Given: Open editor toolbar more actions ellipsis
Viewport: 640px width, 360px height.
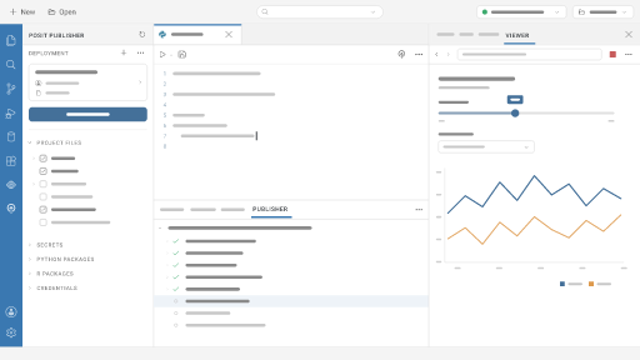Looking at the screenshot, I should (419, 54).
